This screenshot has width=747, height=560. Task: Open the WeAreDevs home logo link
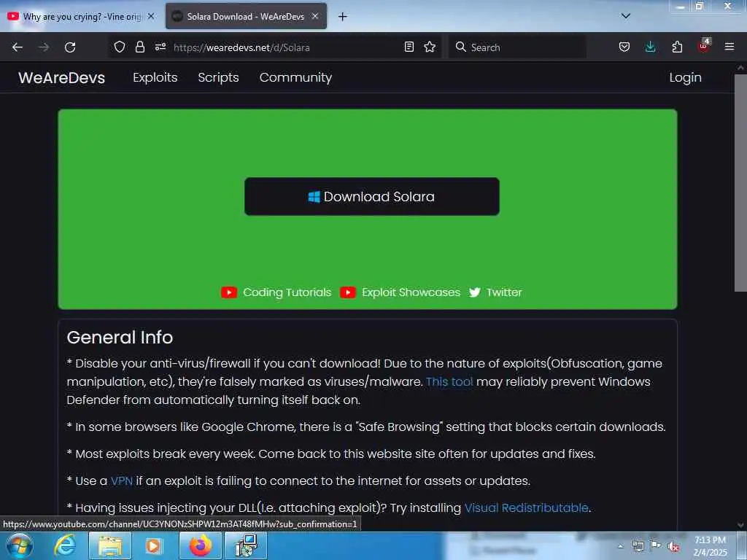coord(61,77)
